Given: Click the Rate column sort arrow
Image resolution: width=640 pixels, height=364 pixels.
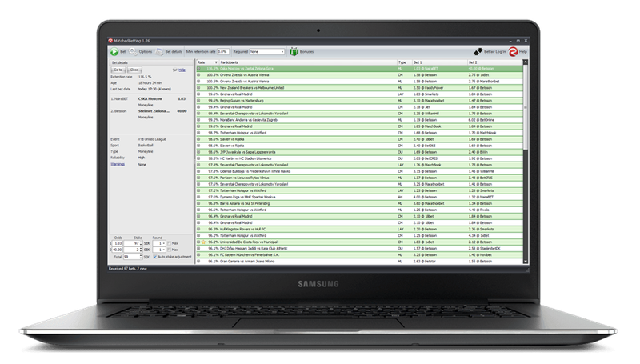Looking at the screenshot, I should [216, 62].
